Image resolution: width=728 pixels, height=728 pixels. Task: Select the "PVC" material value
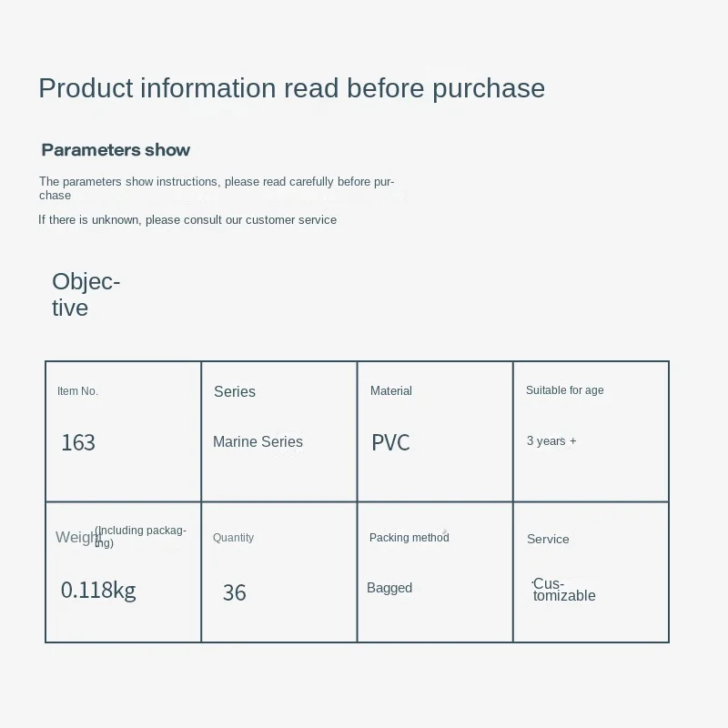pyautogui.click(x=390, y=443)
